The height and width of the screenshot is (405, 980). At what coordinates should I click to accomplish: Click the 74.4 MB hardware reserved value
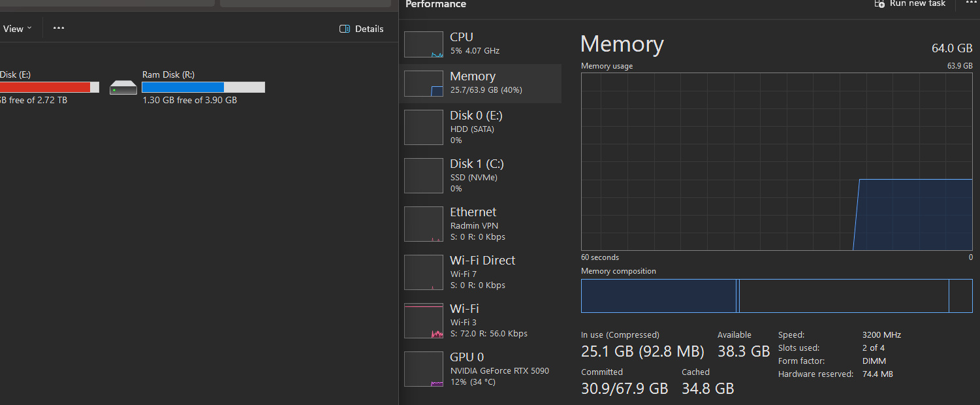(x=877, y=374)
